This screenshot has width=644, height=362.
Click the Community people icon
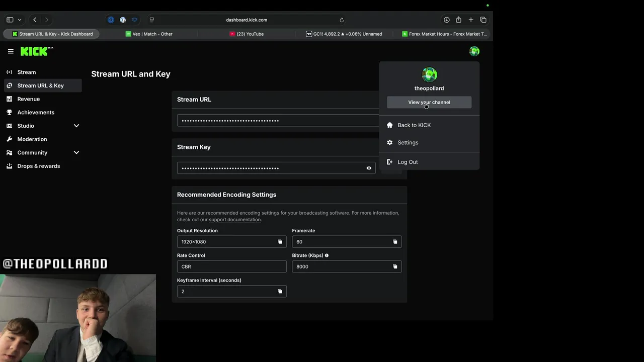click(x=9, y=152)
